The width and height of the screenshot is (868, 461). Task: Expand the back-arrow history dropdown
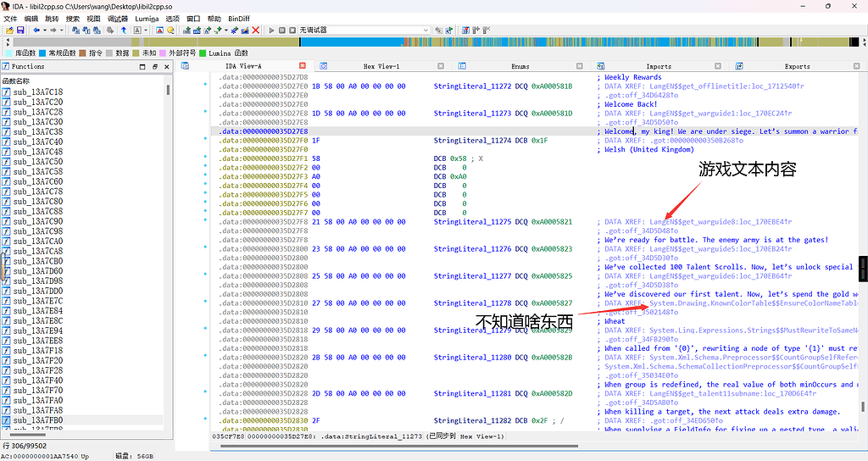(x=44, y=30)
